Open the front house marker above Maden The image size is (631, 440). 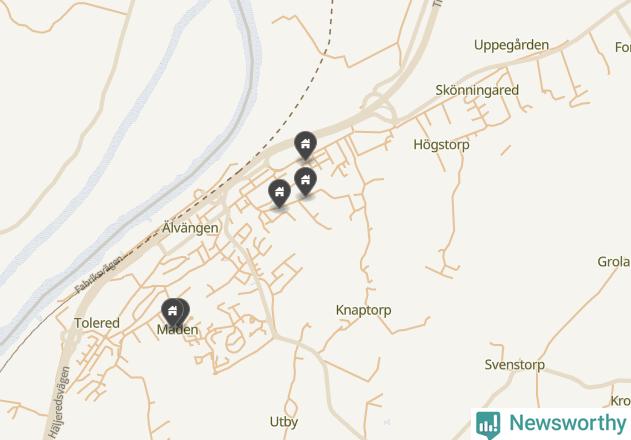coord(172,312)
